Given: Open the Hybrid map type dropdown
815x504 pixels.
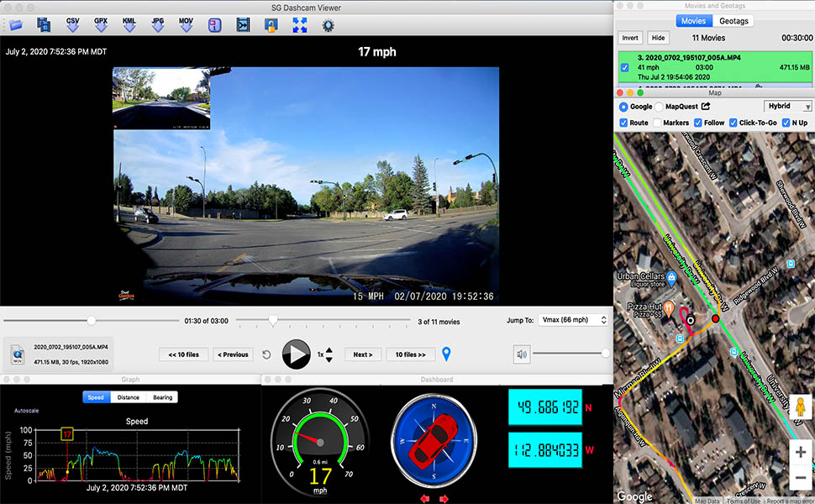Looking at the screenshot, I should (x=788, y=107).
